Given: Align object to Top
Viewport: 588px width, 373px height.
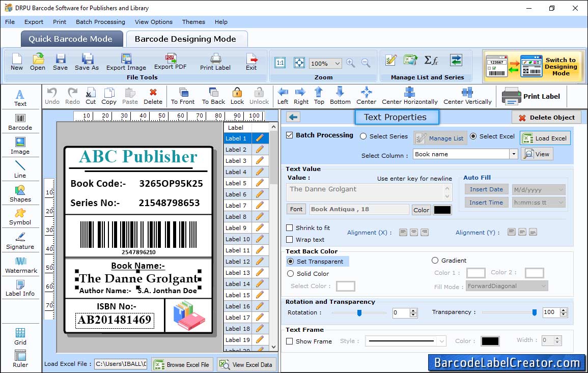Looking at the screenshot, I should pos(319,96).
